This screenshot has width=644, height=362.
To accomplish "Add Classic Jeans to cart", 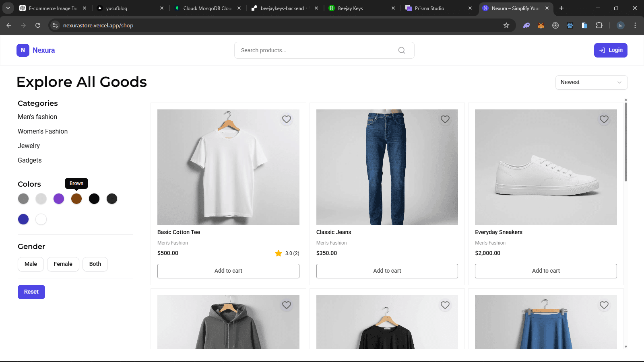I will tap(387, 271).
